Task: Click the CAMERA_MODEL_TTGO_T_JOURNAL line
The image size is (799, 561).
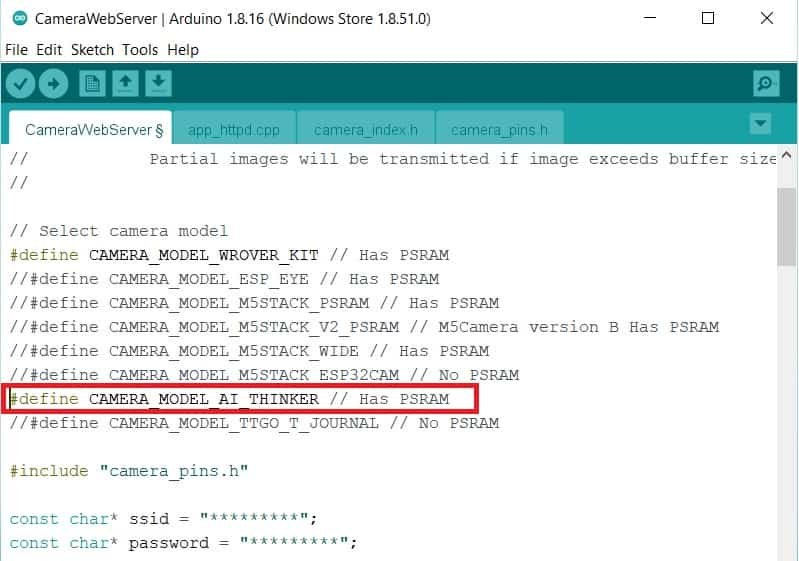Action: tap(254, 423)
